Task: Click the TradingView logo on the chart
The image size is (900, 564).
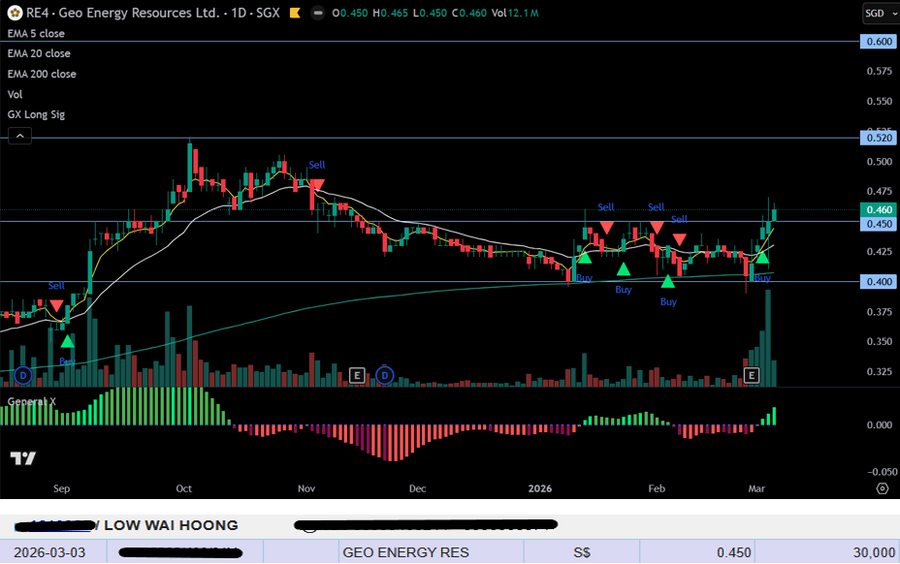Action: (x=24, y=458)
